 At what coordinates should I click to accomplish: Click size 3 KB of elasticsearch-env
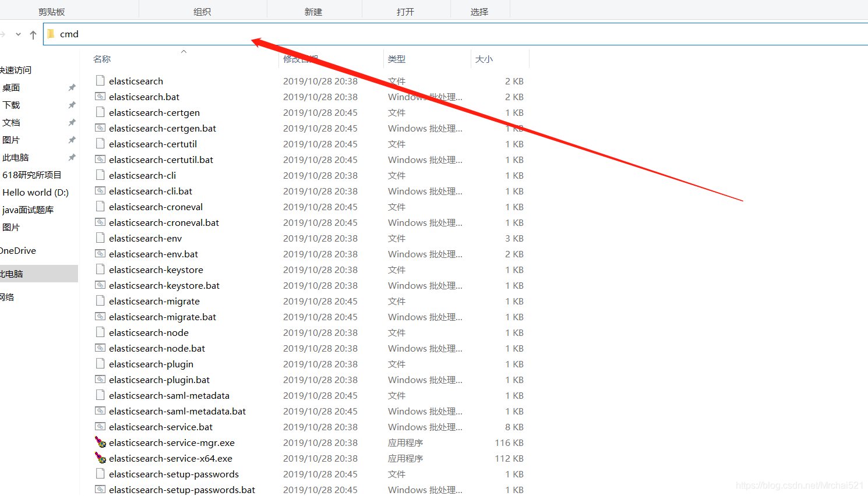[514, 238]
